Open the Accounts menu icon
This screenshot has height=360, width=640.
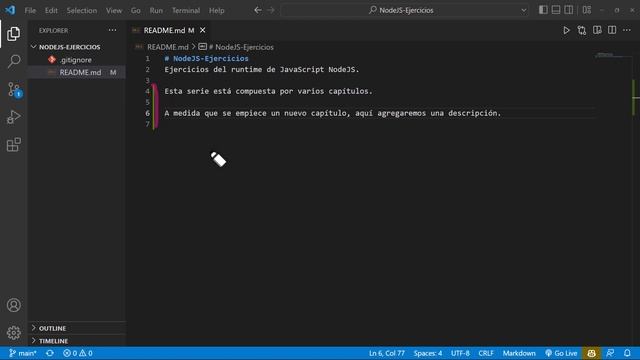tap(13, 305)
